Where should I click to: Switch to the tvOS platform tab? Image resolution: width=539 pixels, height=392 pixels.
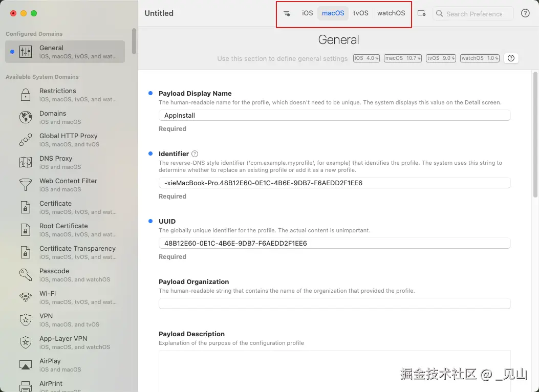(x=360, y=13)
